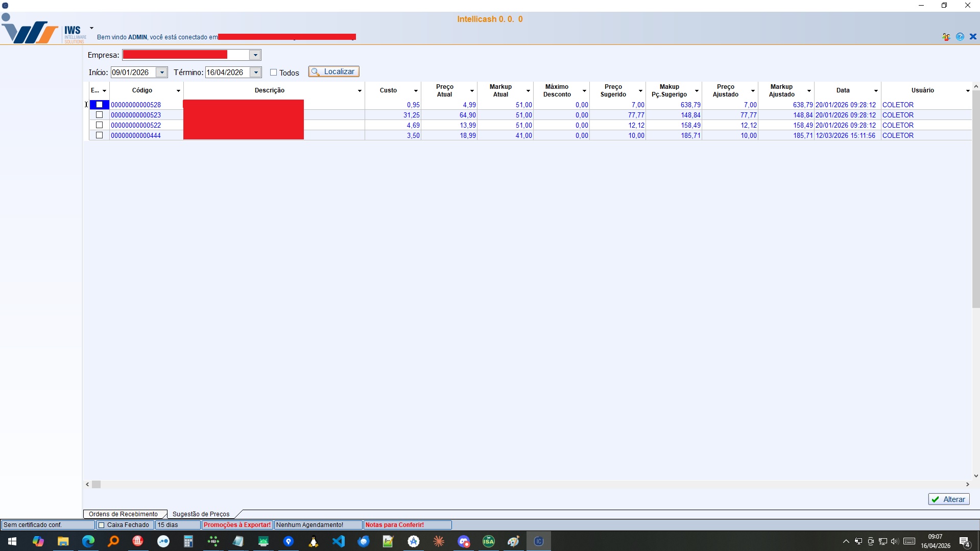
Task: Click the blue X icon in Intellicash header
Action: click(973, 37)
